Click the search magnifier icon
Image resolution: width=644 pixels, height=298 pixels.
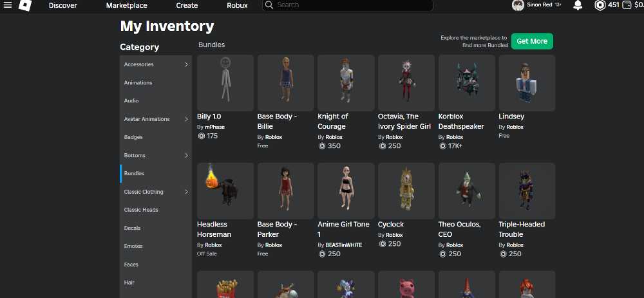[269, 5]
